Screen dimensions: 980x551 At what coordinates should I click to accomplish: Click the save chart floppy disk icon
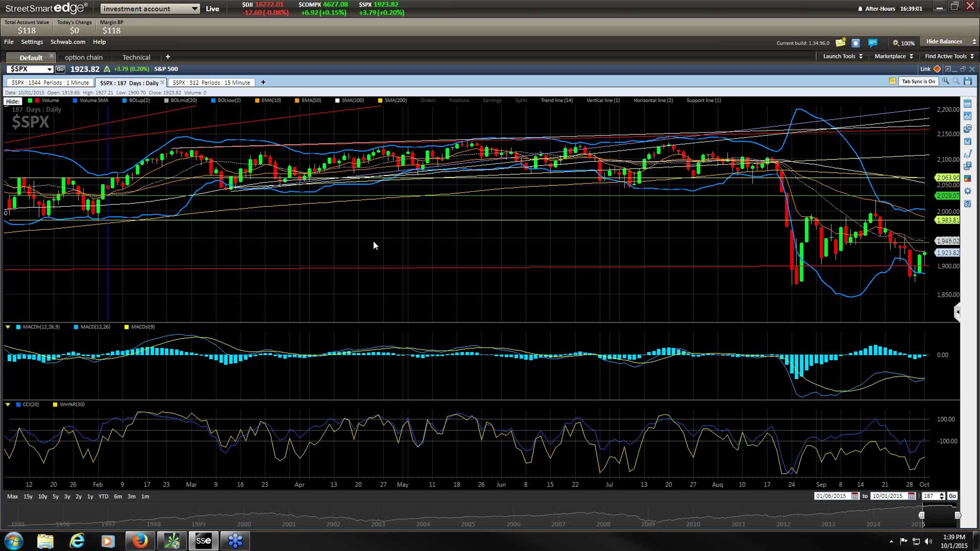[x=968, y=81]
